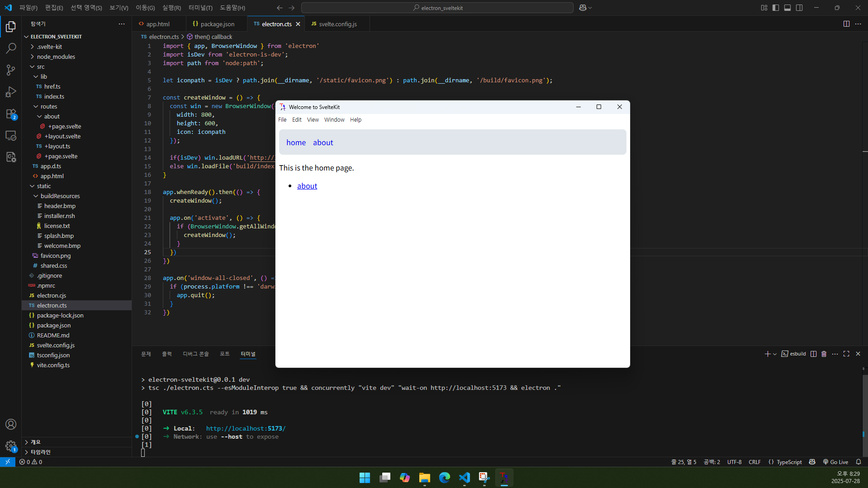Kill the terminal with trash icon
Screen dimensions: 868x488
click(824, 354)
